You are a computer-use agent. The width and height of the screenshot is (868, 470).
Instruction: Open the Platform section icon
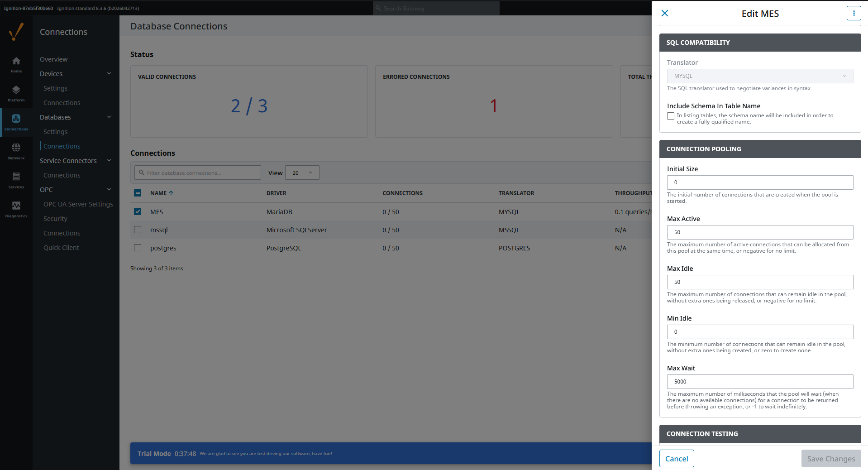click(x=16, y=94)
